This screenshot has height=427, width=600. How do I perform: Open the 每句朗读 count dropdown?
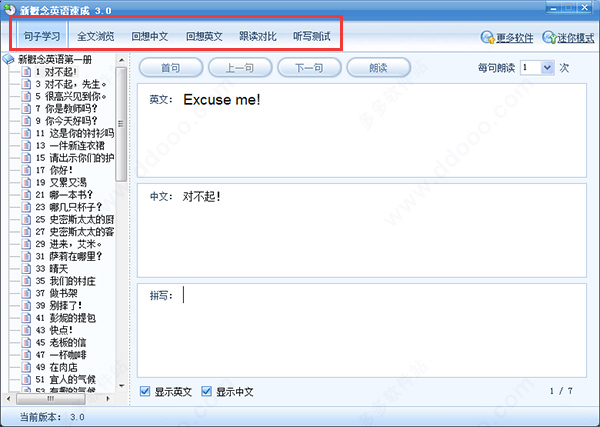point(548,68)
